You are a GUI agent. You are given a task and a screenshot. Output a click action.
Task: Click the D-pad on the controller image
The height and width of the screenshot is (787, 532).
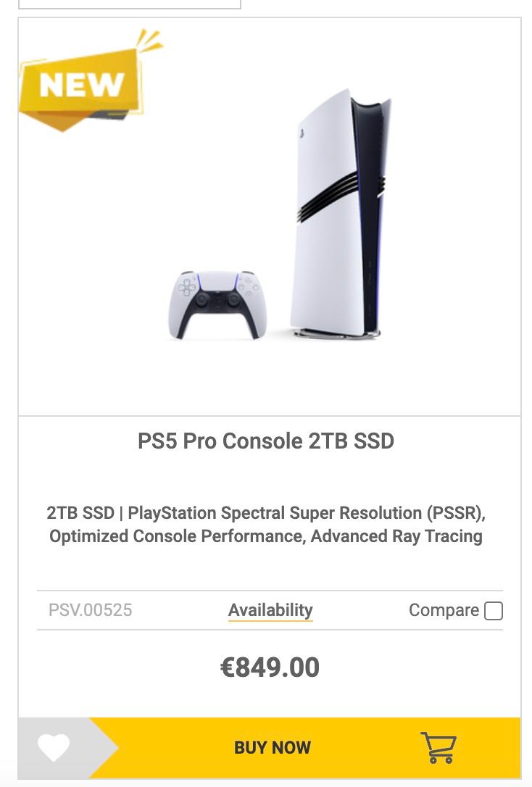187,288
